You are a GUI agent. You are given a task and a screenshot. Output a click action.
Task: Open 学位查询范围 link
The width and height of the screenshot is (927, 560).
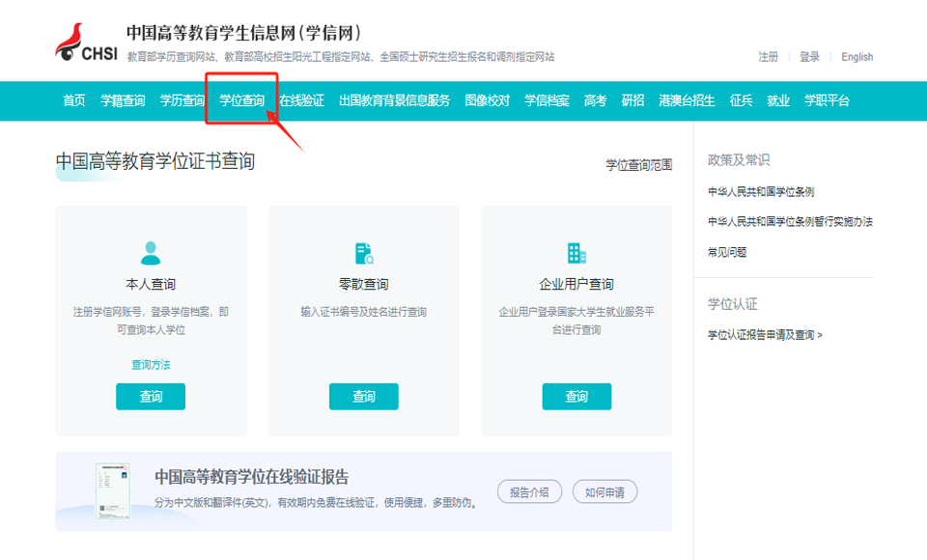[638, 165]
